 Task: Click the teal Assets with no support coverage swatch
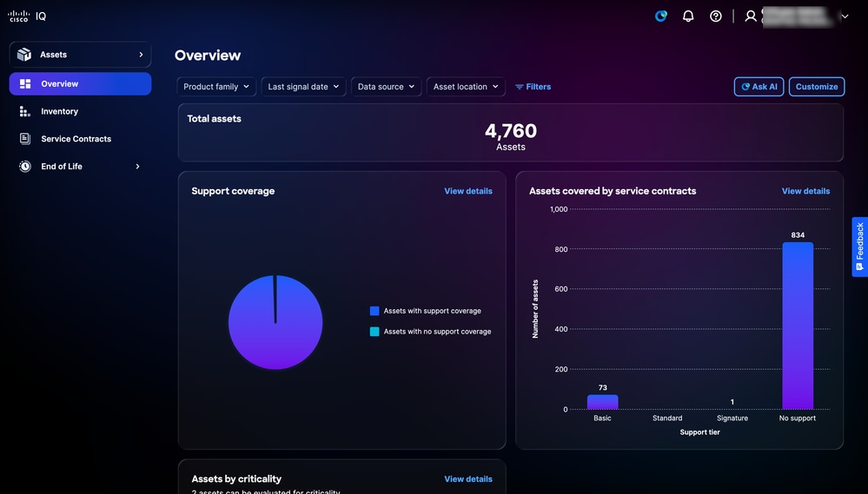374,332
